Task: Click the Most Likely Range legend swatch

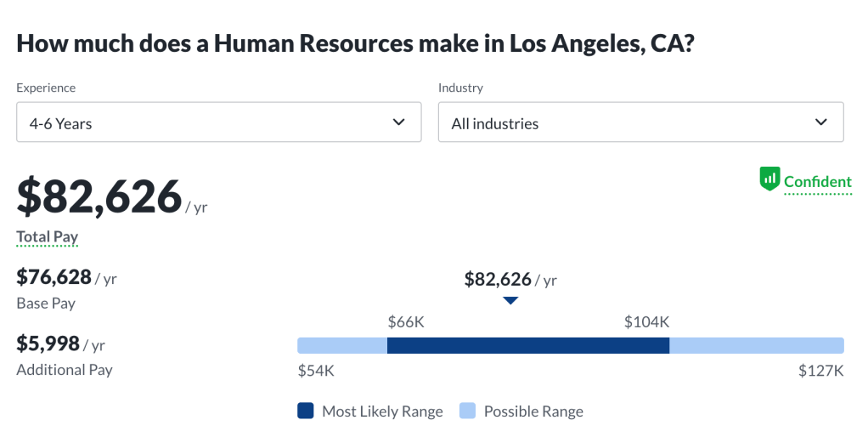Action: [306, 411]
